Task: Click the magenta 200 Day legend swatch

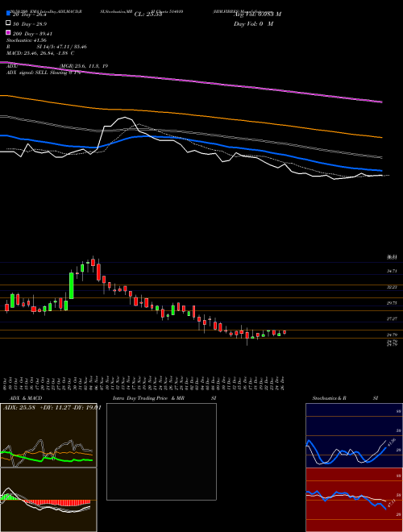Action: tap(9, 32)
